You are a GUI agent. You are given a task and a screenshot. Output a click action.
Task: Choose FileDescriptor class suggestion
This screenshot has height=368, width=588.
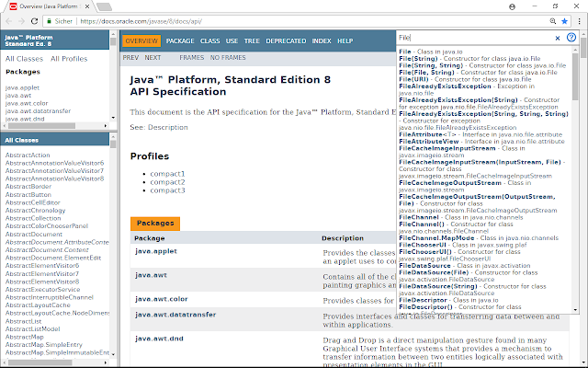(x=448, y=300)
